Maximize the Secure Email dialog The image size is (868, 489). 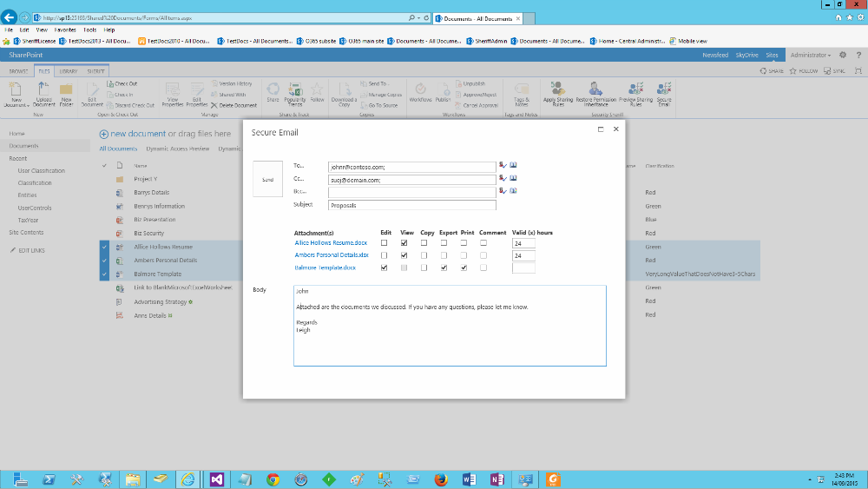pyautogui.click(x=600, y=129)
